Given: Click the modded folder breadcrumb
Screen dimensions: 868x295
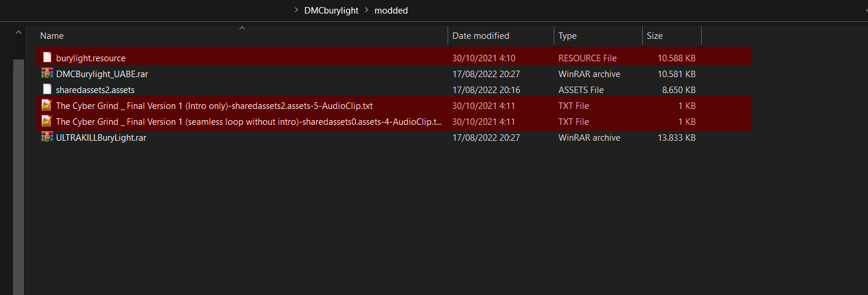Looking at the screenshot, I should tap(391, 10).
